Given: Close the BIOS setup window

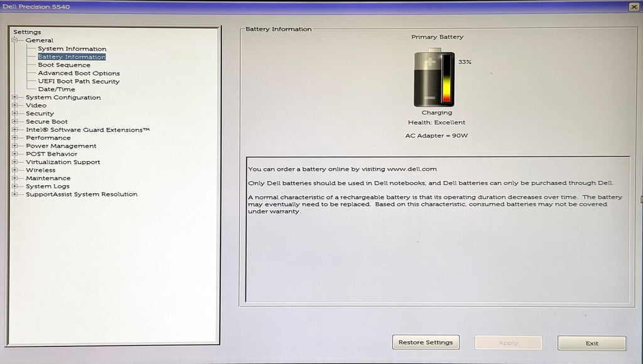Looking at the screenshot, I should (x=633, y=6).
